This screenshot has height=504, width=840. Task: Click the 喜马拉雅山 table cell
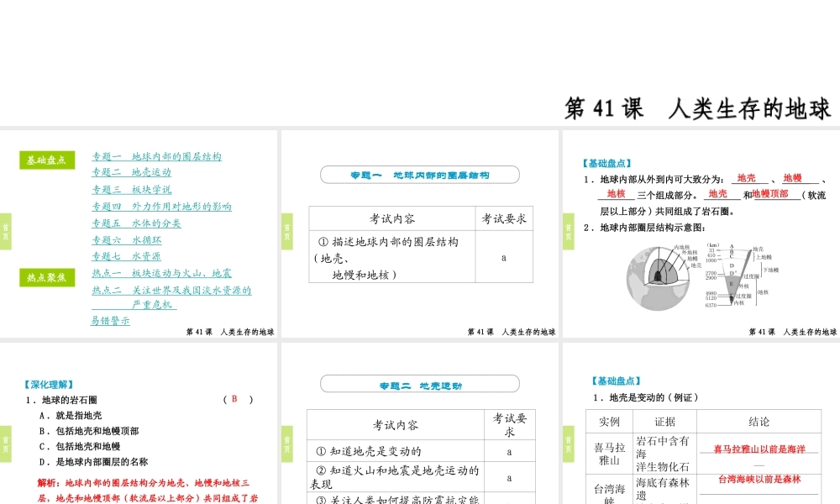(609, 454)
